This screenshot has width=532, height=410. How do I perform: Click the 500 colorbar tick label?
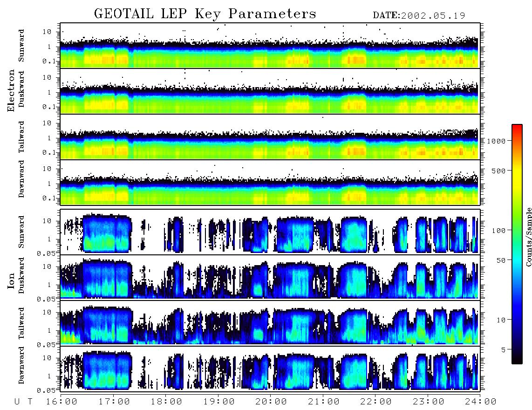tap(499, 171)
